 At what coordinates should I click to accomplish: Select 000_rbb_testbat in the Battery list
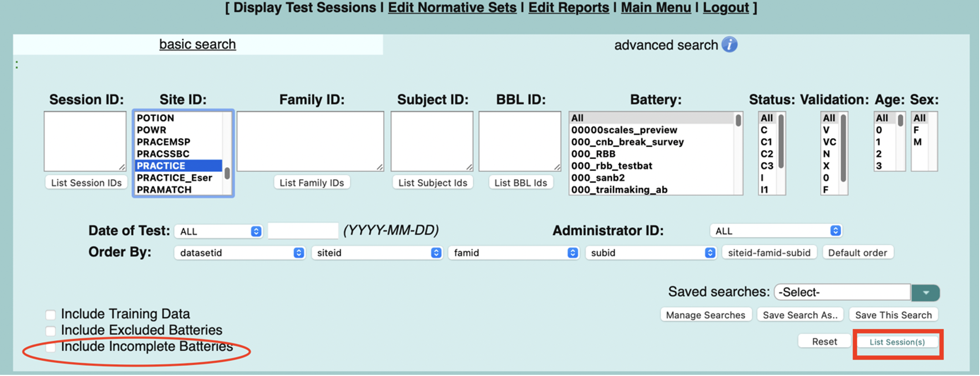[x=652, y=166]
